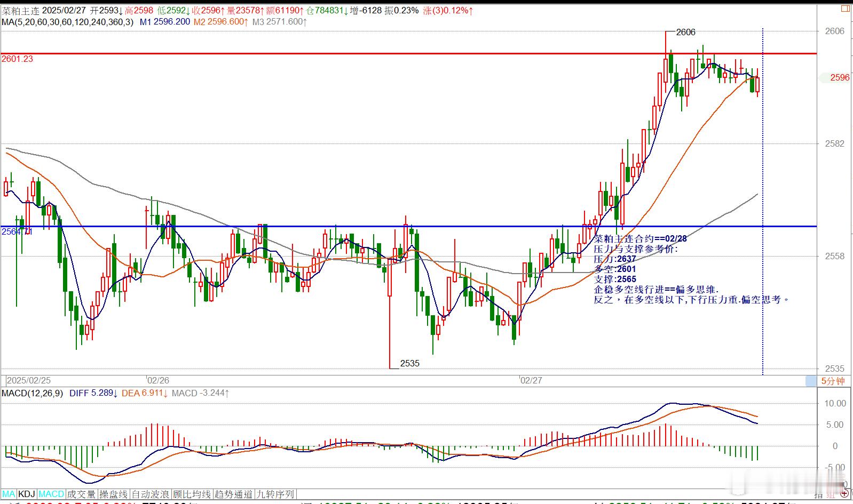
Task: Select the 顾比均线 indicator tab
Action: pos(192,494)
